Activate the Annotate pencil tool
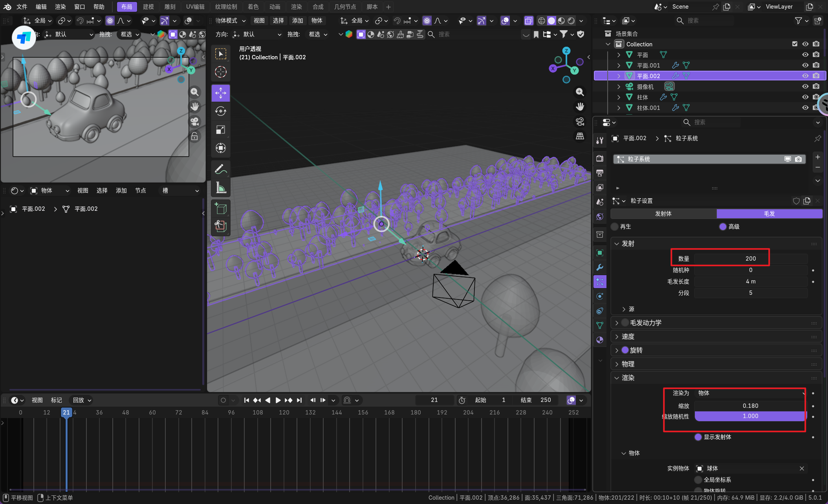 click(220, 169)
